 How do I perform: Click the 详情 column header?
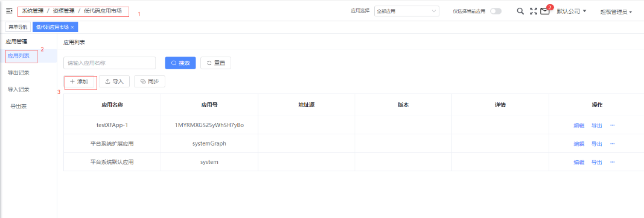500,105
